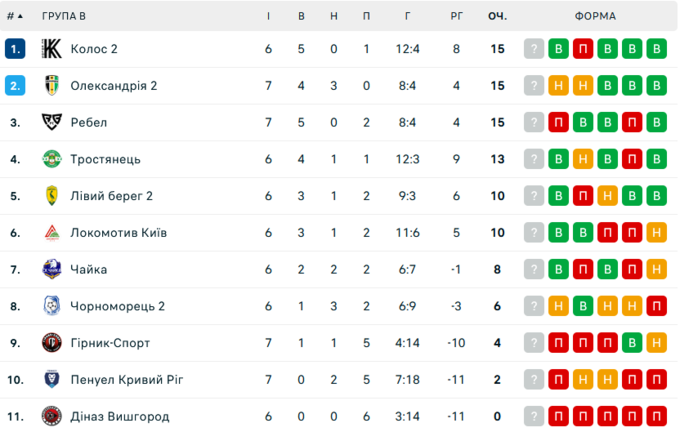Open Пенуел Кривий Ріг team page
The height and width of the screenshot is (432, 680).
click(x=127, y=380)
